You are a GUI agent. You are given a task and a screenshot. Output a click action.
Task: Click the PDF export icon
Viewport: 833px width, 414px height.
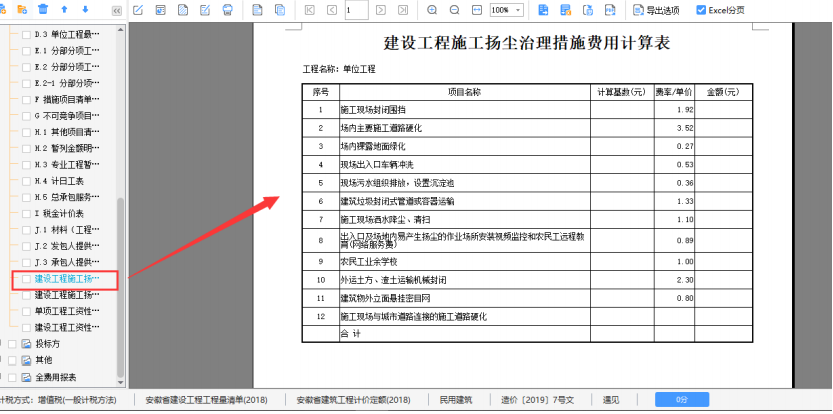(611, 10)
